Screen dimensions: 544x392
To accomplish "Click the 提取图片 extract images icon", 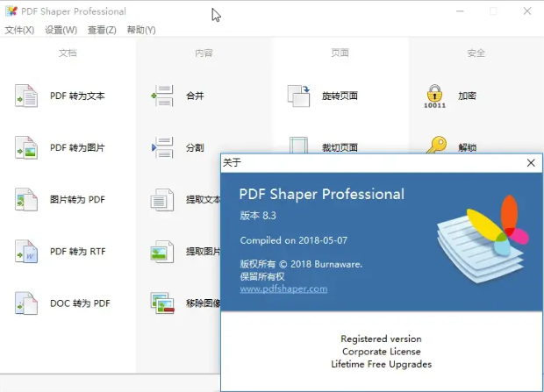I will (162, 252).
